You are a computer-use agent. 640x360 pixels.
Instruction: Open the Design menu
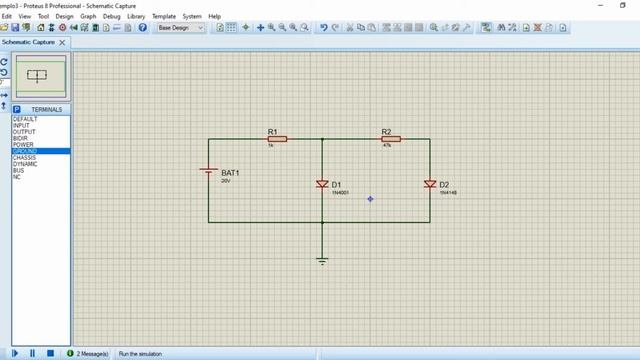64,16
